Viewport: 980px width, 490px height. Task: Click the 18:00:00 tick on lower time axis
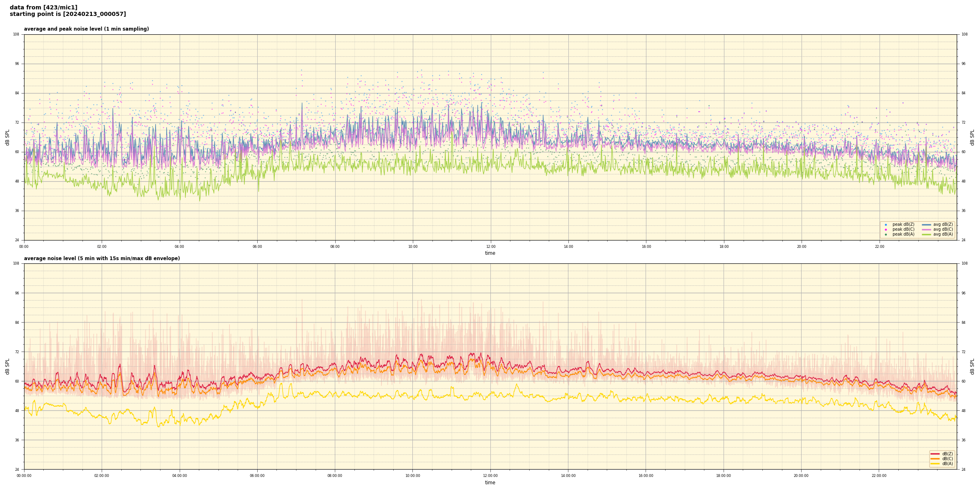pyautogui.click(x=724, y=476)
